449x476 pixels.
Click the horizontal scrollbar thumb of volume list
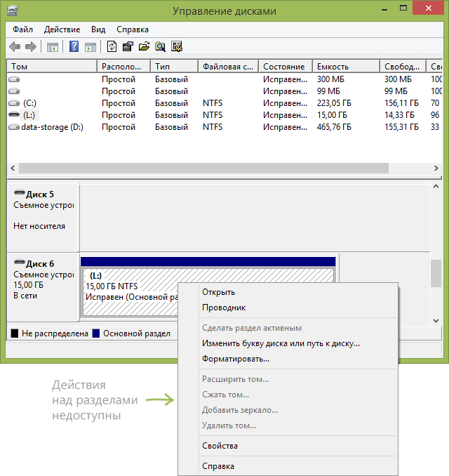click(203, 168)
